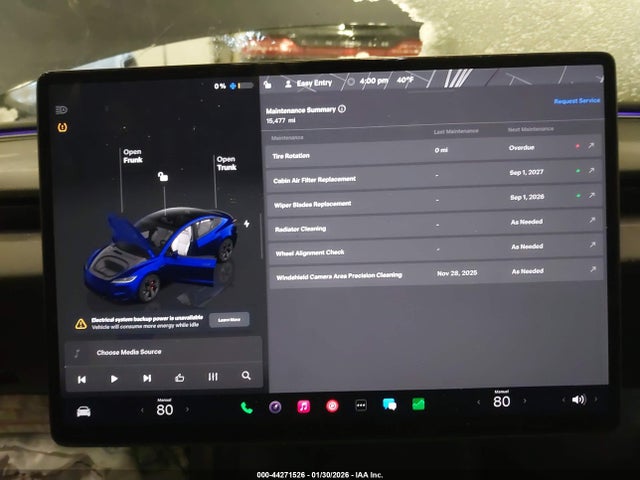This screenshot has width=640, height=480.
Task: Click the lock icon in the top status bar
Action: [x=268, y=84]
